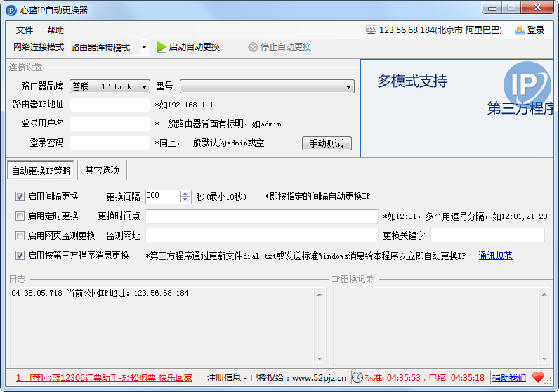559x392 pixels.
Task: Click the network computer icon beside IP address
Action: pyautogui.click(x=371, y=30)
